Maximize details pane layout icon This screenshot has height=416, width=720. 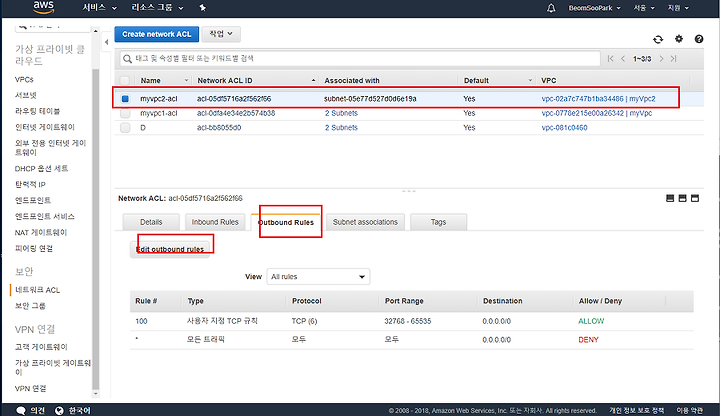[x=695, y=198]
